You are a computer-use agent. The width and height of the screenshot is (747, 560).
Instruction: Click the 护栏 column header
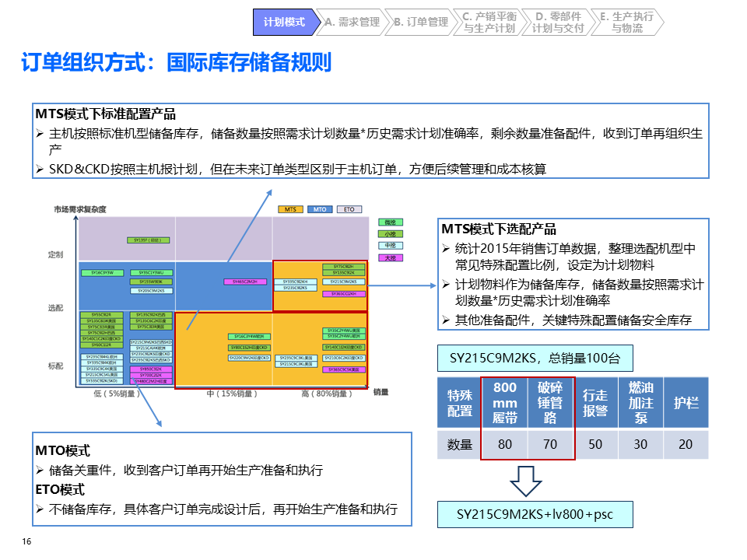coord(686,402)
